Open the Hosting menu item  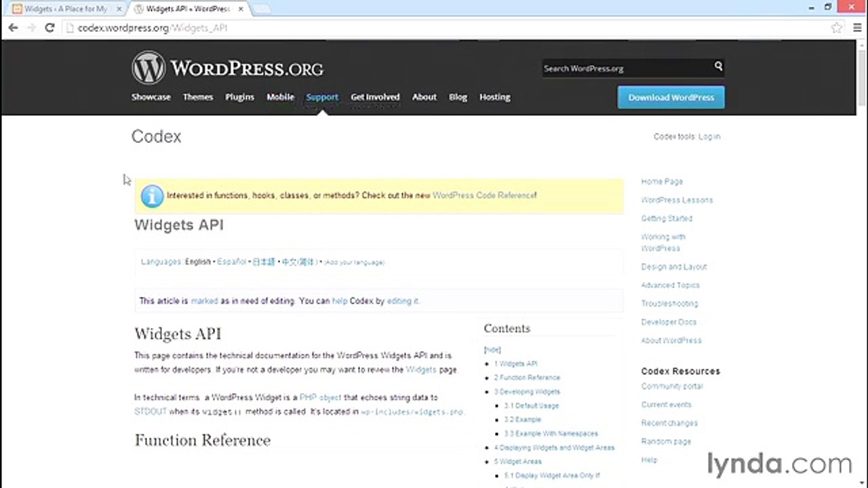[495, 97]
